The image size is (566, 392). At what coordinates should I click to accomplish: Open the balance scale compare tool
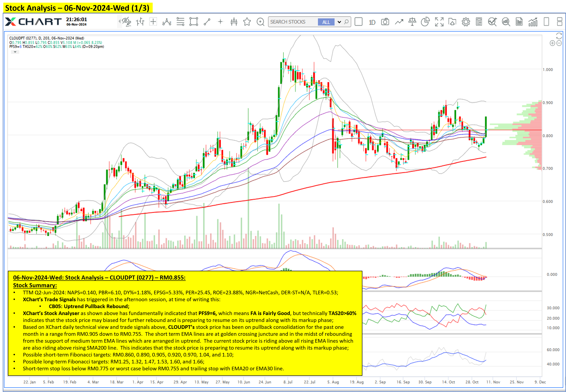click(x=412, y=22)
